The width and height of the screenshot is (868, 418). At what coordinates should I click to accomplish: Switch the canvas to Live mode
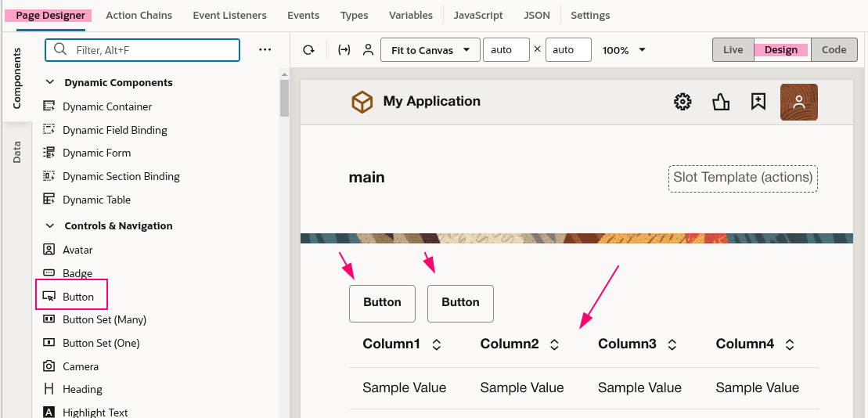pos(733,50)
